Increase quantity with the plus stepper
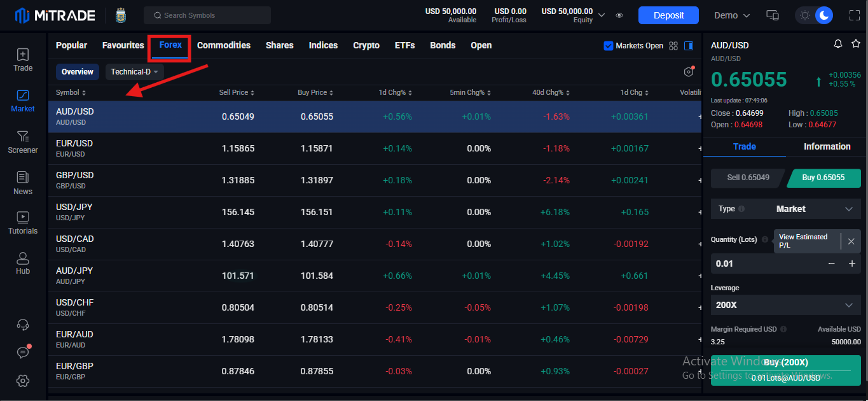 852,264
